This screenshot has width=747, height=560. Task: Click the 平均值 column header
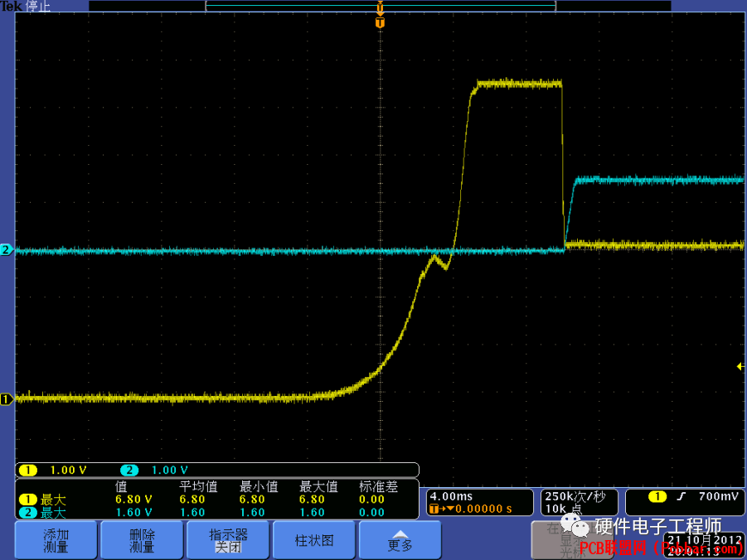(x=198, y=486)
